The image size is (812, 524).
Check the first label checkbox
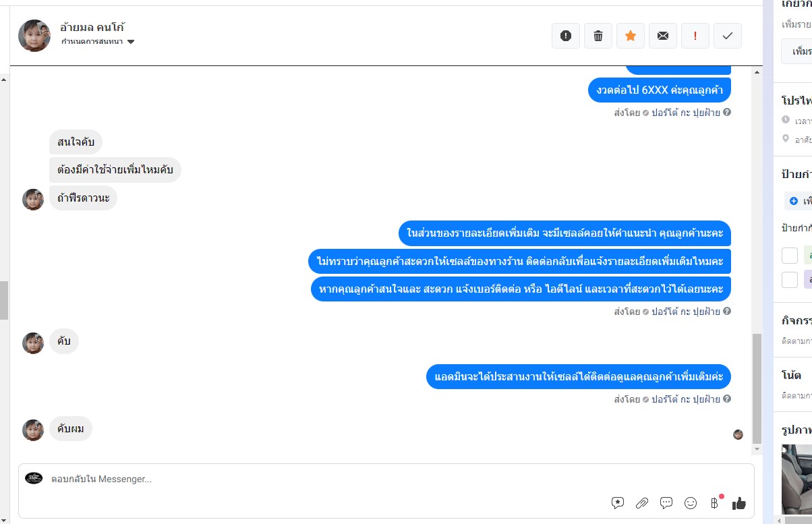click(x=790, y=256)
